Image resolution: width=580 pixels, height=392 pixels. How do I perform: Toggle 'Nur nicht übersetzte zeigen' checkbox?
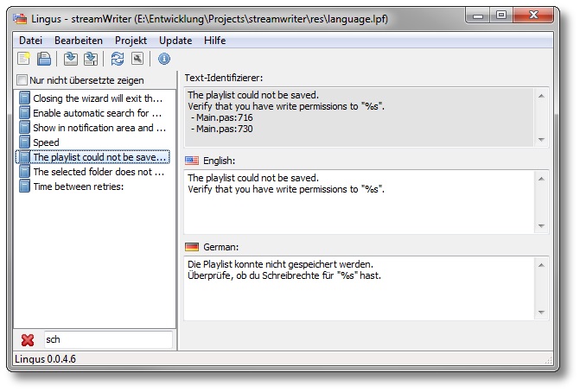tap(22, 79)
